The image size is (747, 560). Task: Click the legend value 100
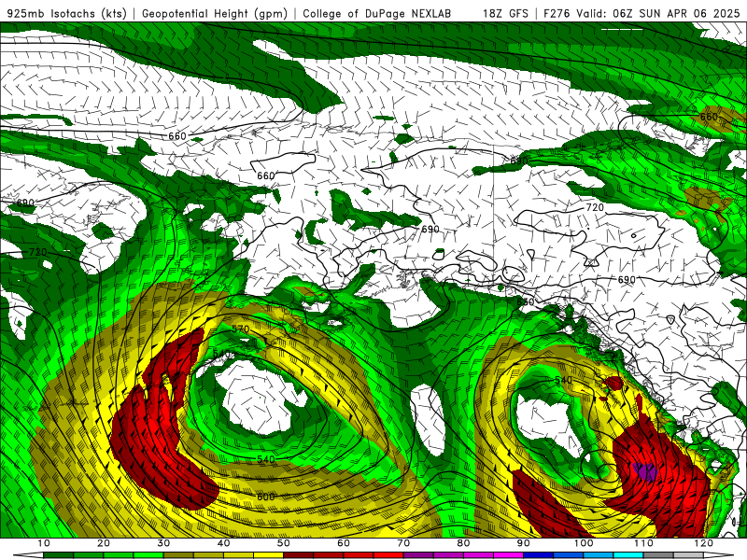584,543
